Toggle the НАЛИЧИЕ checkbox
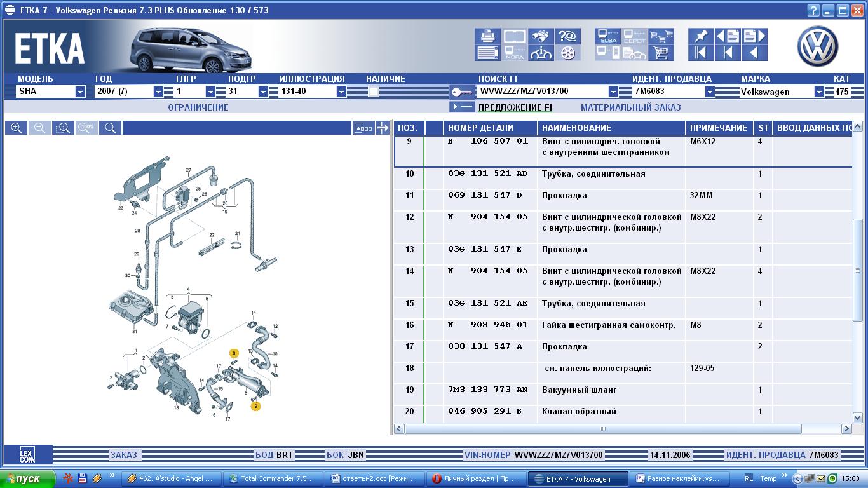This screenshot has height=488, width=868. pos(374,91)
